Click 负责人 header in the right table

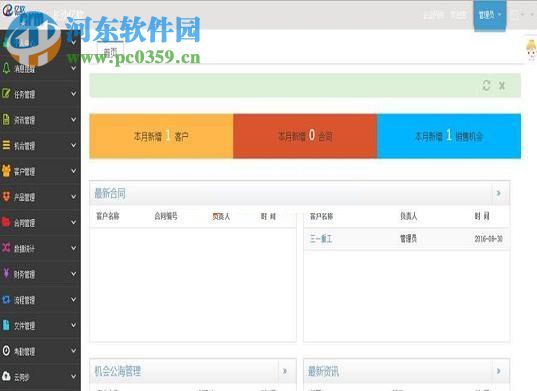409,216
